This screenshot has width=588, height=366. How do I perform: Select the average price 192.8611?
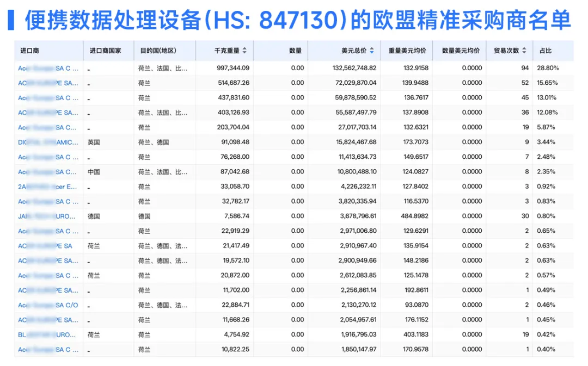coord(416,290)
